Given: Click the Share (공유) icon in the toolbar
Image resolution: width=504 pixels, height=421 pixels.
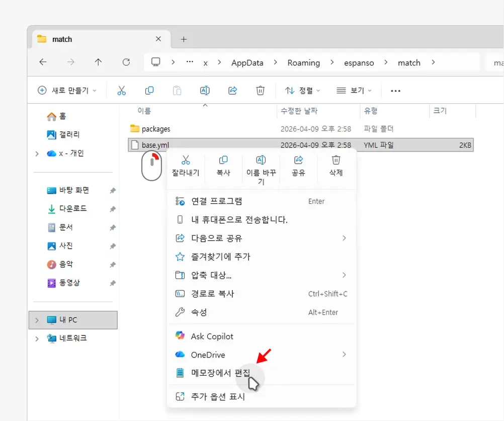Looking at the screenshot, I should coord(232,90).
